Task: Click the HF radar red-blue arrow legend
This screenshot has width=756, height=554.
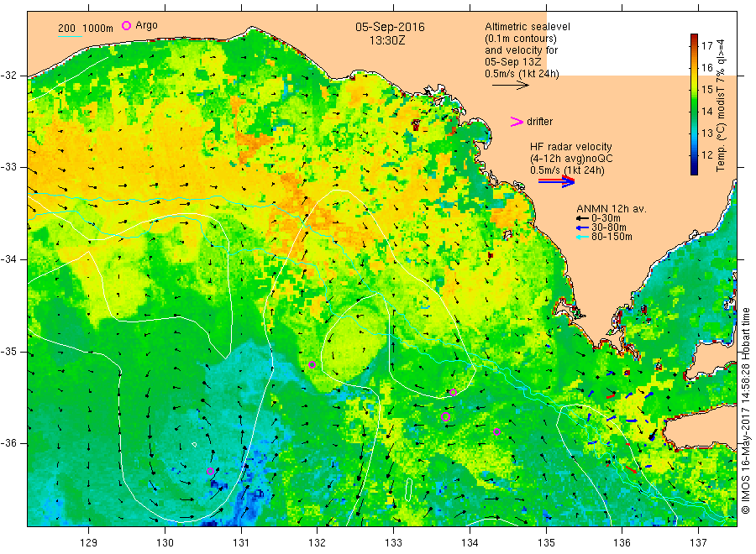Action: click(x=556, y=181)
